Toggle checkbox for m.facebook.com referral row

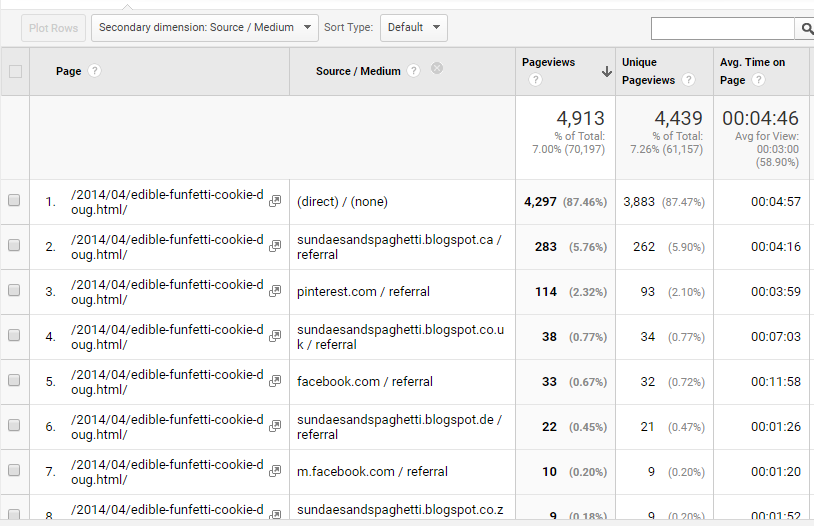(15, 471)
